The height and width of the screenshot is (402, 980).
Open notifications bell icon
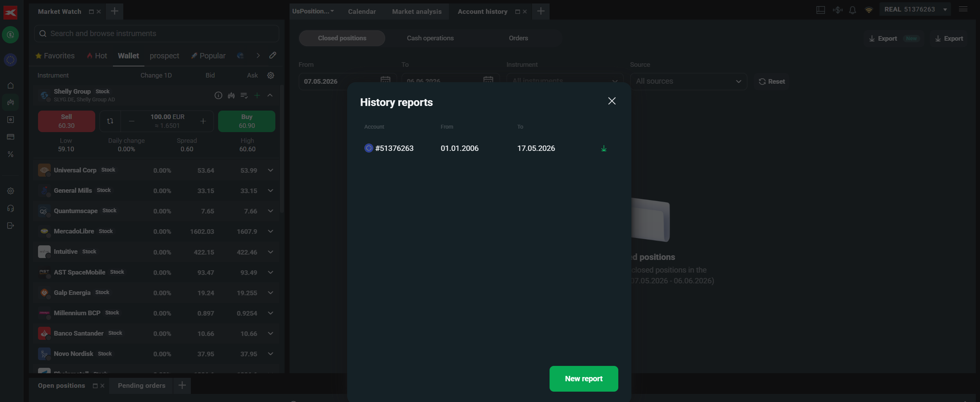pyautogui.click(x=853, y=10)
